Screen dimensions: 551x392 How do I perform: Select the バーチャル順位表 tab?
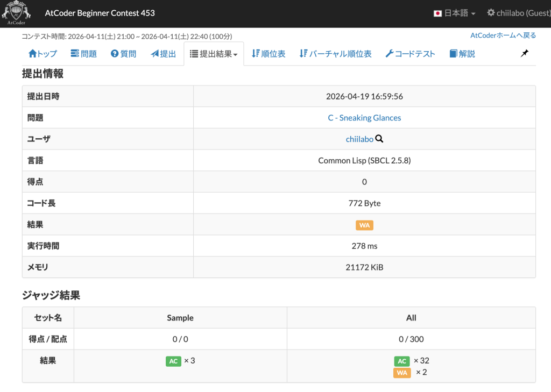point(335,53)
